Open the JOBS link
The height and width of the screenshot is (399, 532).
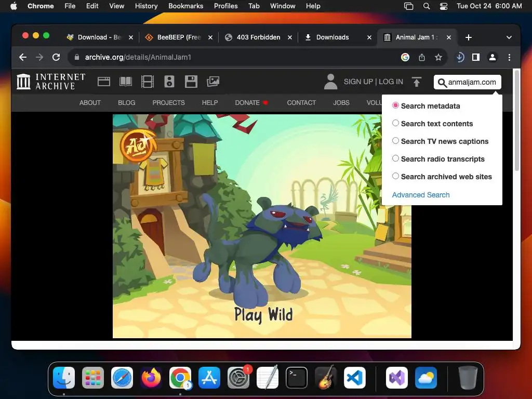tap(341, 103)
